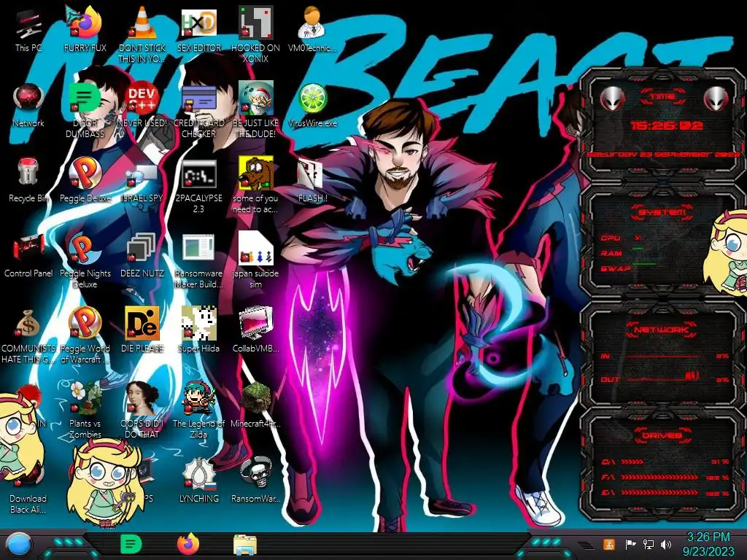Open the ISRAEL SPY shortcut
This screenshot has width=747, height=560.
point(142,181)
